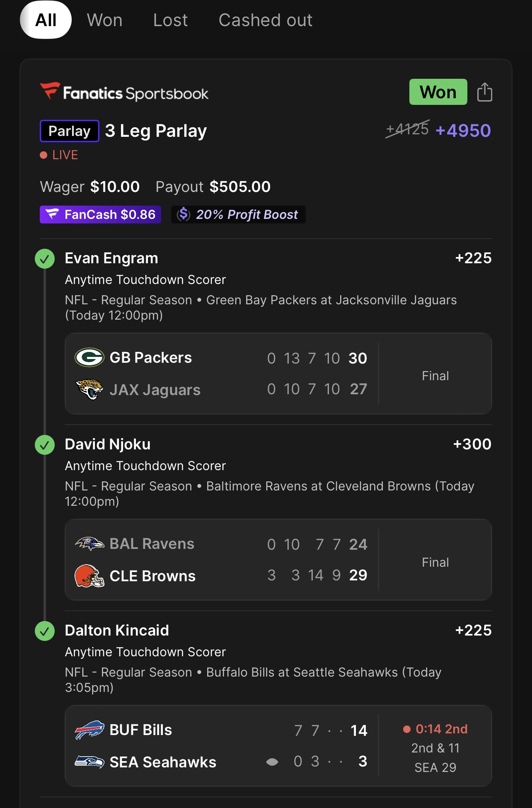The image size is (532, 808).
Task: Tap the green checkmark beside Dalton Kincaid
Action: coord(45,631)
